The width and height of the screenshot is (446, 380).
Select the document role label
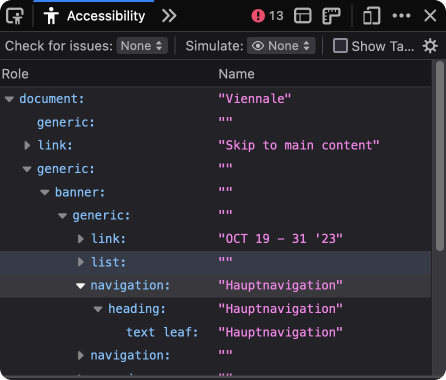coord(52,99)
